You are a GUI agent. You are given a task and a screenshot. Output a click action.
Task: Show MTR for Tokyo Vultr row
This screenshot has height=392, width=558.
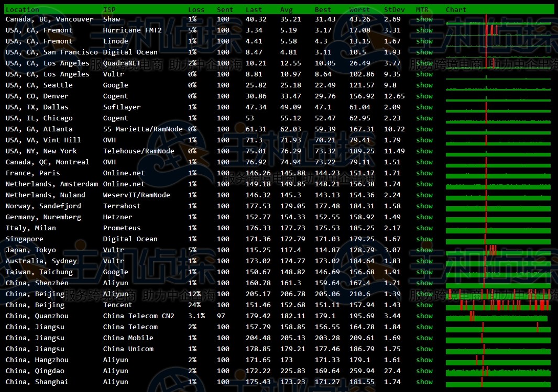424,250
